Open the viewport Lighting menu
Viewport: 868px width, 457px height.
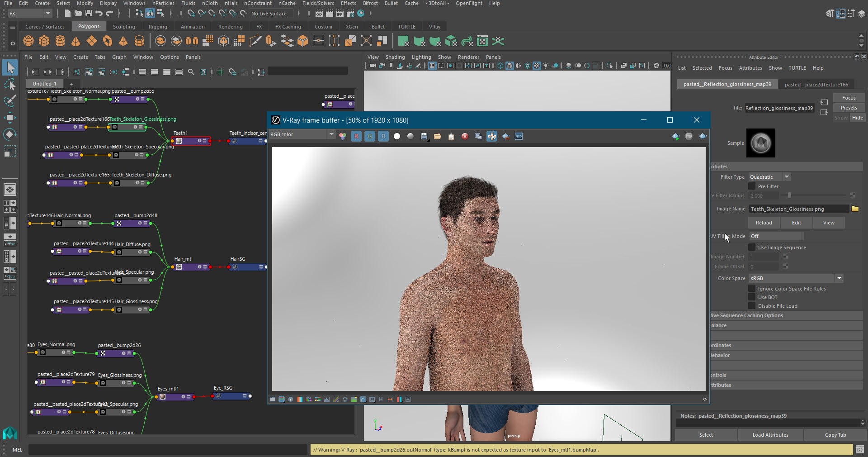[x=421, y=57]
